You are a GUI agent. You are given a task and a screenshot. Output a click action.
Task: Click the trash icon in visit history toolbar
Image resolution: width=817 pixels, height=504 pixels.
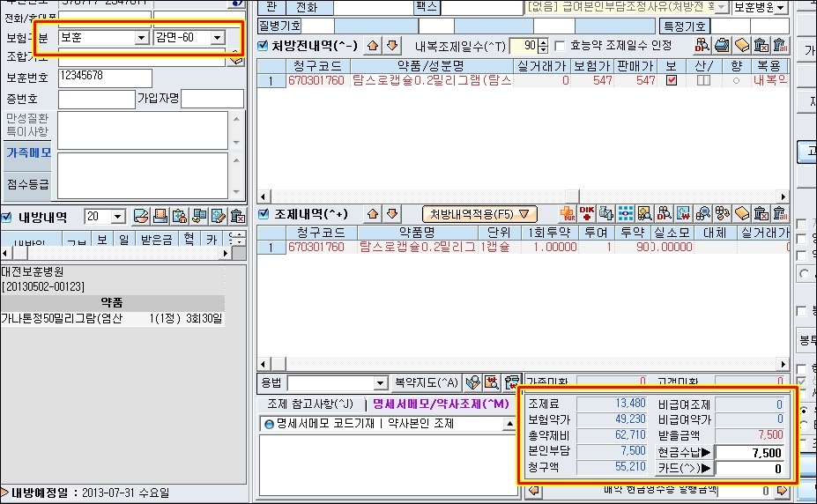[237, 216]
